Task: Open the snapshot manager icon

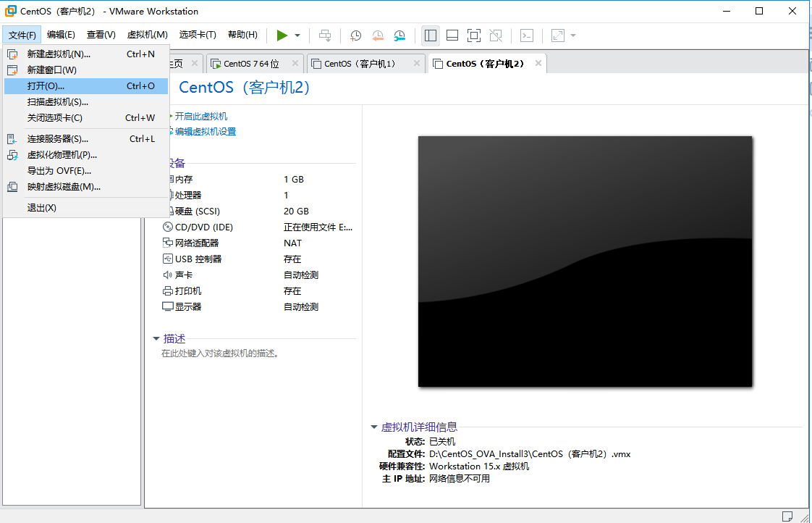Action: (399, 35)
